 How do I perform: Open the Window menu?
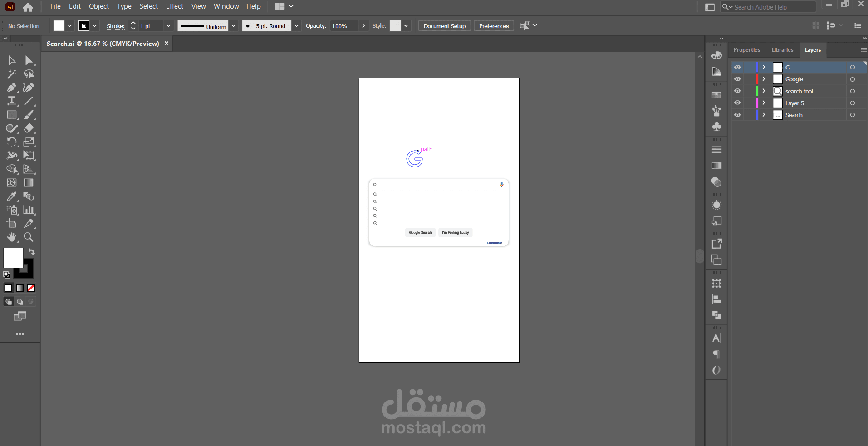pos(226,6)
